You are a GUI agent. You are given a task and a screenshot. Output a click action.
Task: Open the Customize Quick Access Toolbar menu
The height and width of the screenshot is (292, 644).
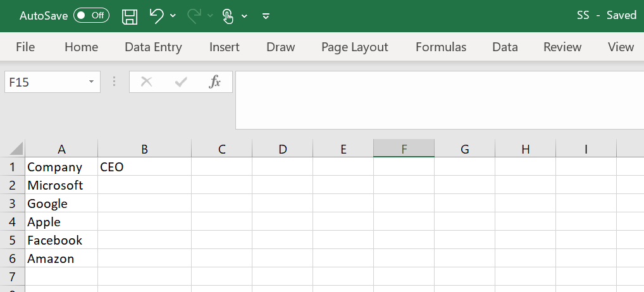266,16
